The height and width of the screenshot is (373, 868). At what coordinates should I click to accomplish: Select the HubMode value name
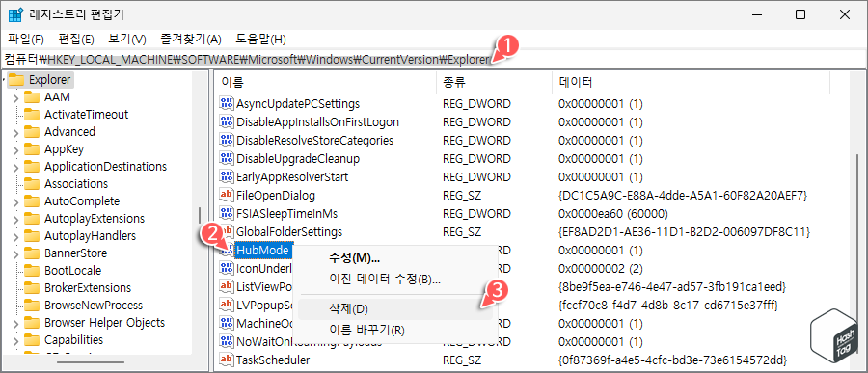click(261, 251)
